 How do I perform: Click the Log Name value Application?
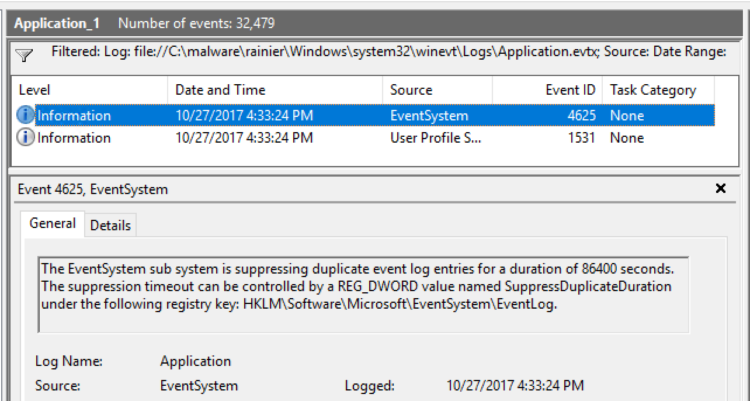tap(195, 361)
